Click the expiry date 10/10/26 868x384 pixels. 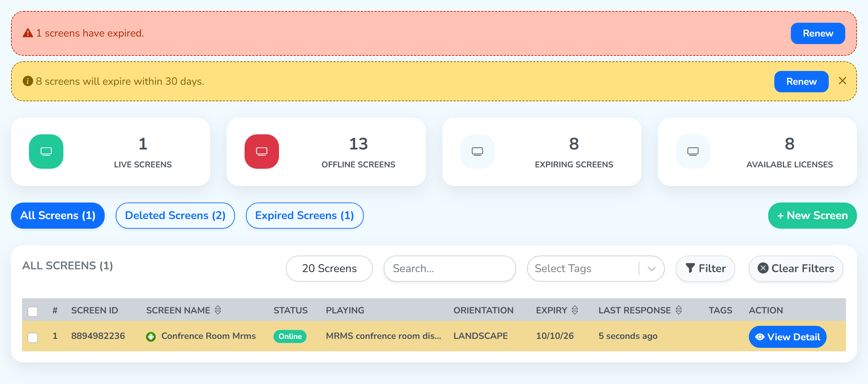pos(555,336)
